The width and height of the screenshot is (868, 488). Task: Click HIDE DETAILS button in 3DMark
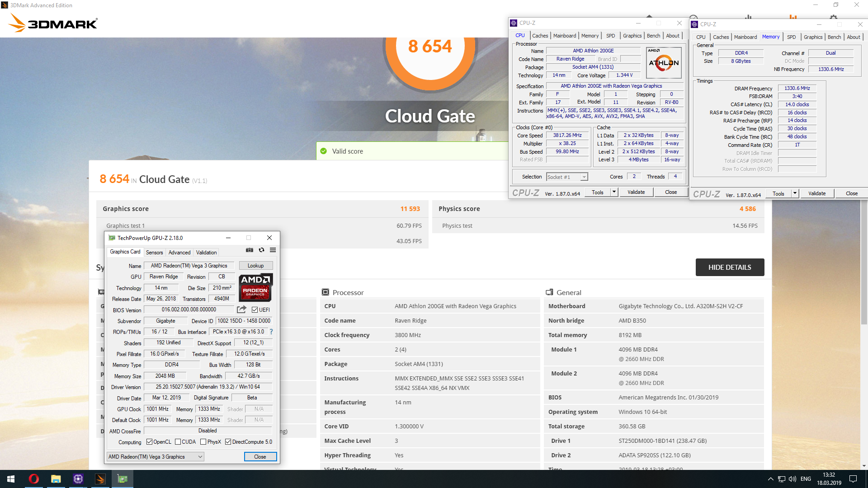(x=730, y=267)
